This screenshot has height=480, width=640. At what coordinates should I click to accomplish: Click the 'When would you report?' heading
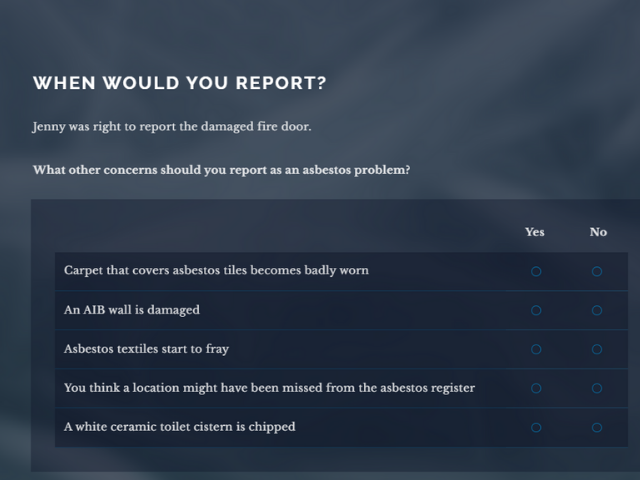click(x=180, y=83)
